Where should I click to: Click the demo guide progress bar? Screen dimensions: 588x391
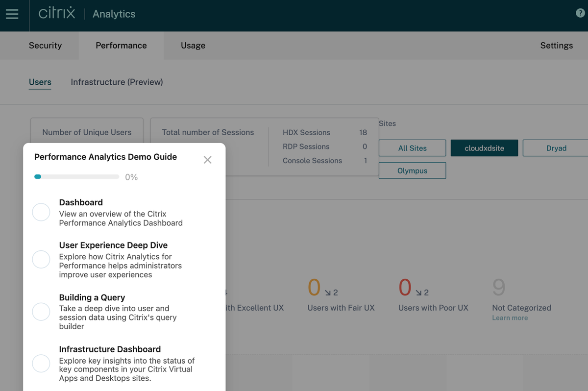point(76,177)
